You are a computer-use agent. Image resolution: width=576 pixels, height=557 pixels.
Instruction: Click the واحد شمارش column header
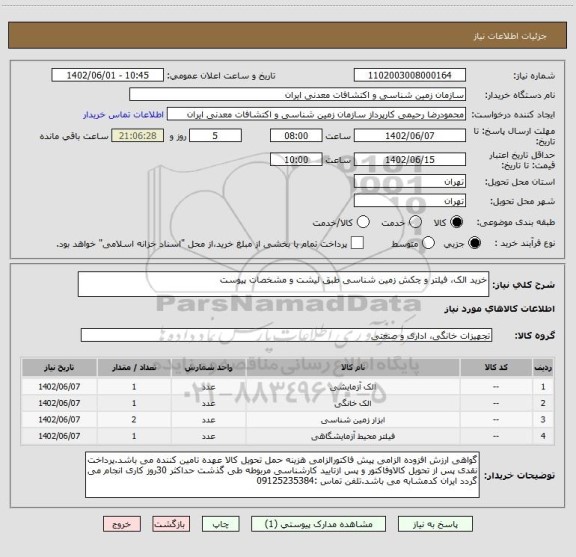tap(208, 367)
